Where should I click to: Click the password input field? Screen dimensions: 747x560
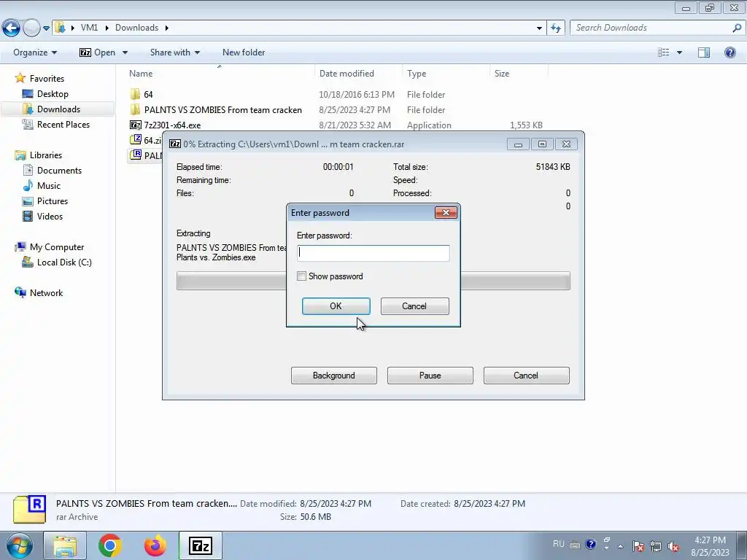[x=373, y=253]
